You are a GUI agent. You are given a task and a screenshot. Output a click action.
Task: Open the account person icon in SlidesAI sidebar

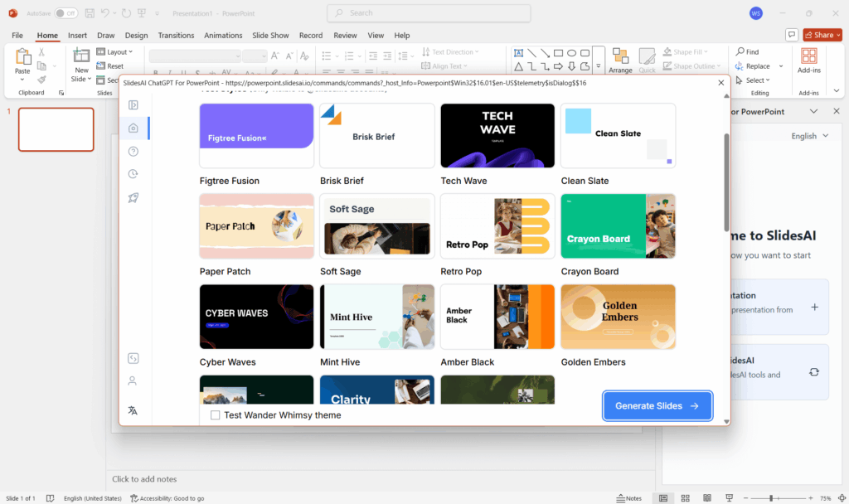[x=133, y=381]
